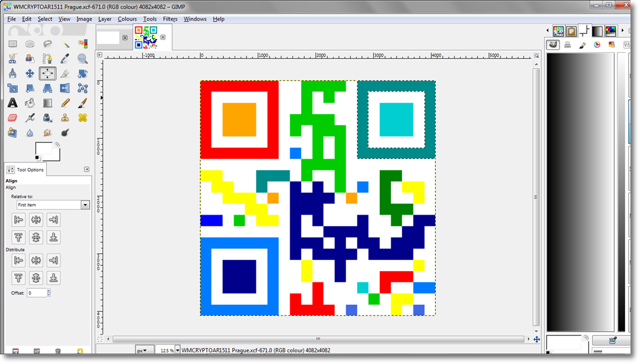Select the Cage Transform tool
The height and width of the screenshot is (364, 640).
[x=82, y=88]
